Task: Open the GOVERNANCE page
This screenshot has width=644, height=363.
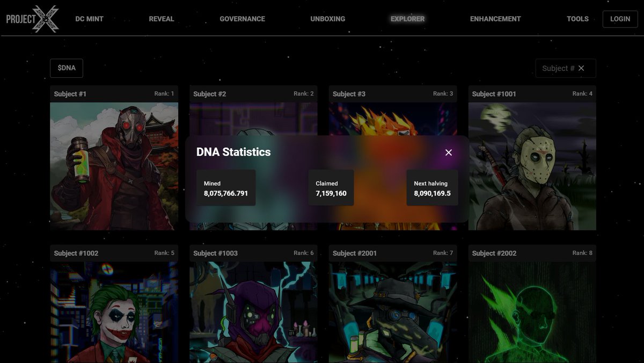Action: click(x=242, y=19)
